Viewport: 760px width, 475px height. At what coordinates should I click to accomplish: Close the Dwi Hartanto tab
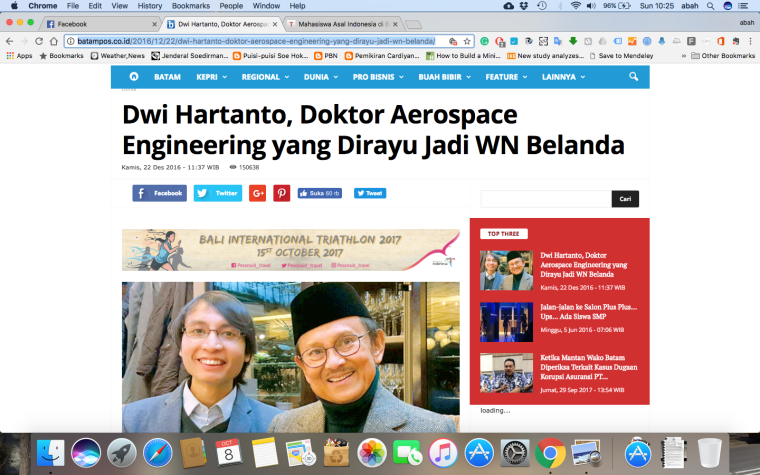[x=275, y=24]
